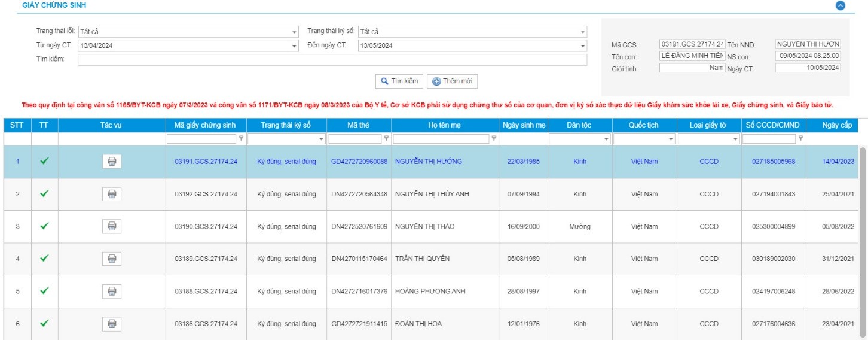The width and height of the screenshot is (868, 340).
Task: Sort by Mã giấy chứng sinh column header
Action: tap(206, 125)
